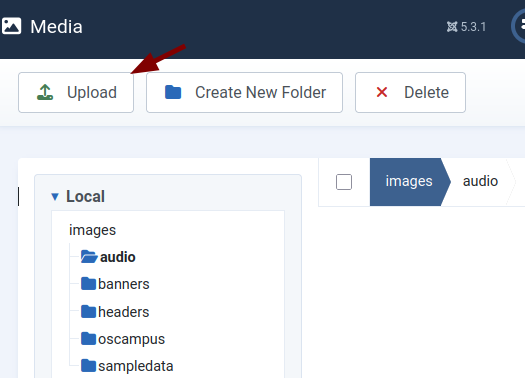This screenshot has width=525, height=378.
Task: Click the folder icon beside headers
Action: coord(88,311)
